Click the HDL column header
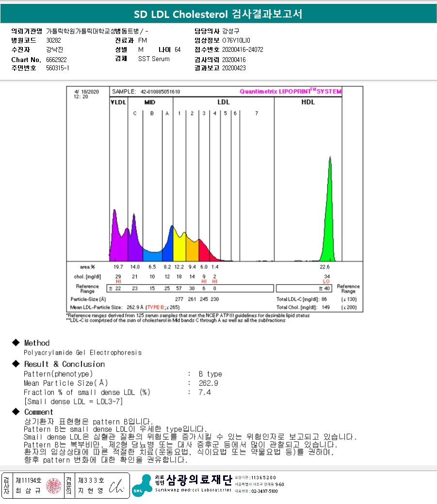 click(308, 102)
